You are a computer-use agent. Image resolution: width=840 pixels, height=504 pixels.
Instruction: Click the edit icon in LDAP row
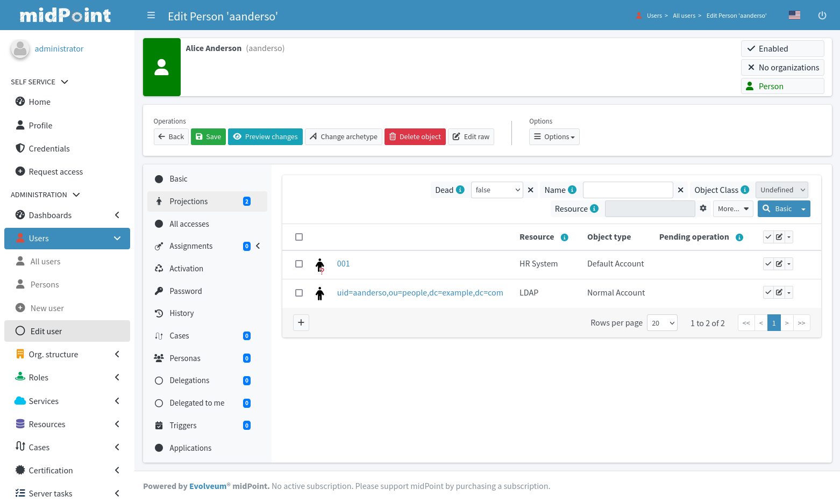779,292
